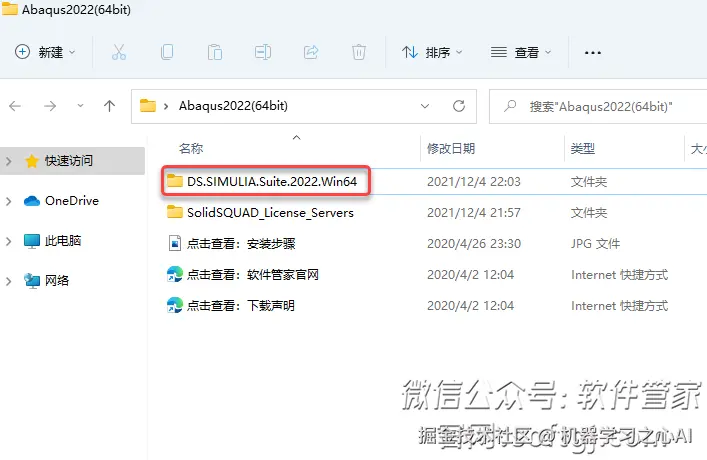Go up one folder level arrow
Screen dimensions: 707x460
coord(109,106)
